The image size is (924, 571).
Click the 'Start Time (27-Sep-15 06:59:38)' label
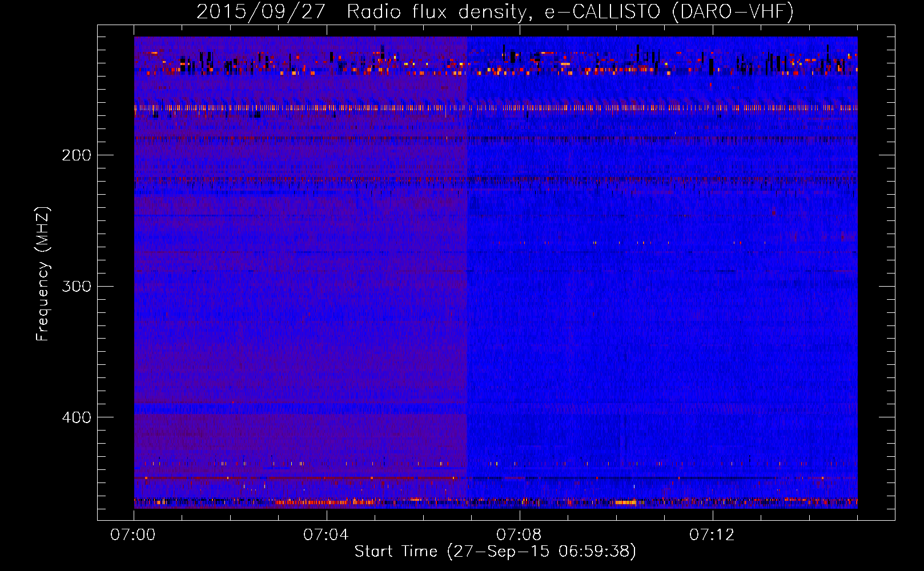point(495,552)
